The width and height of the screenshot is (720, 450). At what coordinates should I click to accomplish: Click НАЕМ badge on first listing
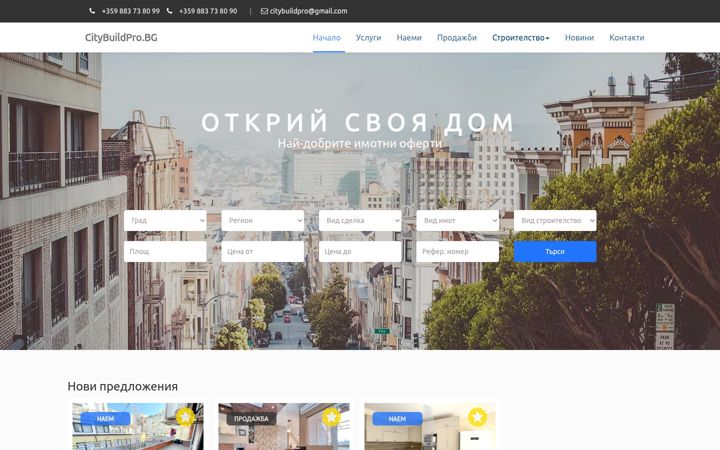(x=105, y=419)
